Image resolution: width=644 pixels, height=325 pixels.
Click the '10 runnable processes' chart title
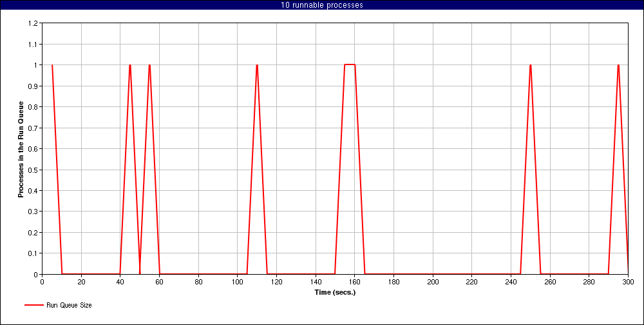(321, 5)
